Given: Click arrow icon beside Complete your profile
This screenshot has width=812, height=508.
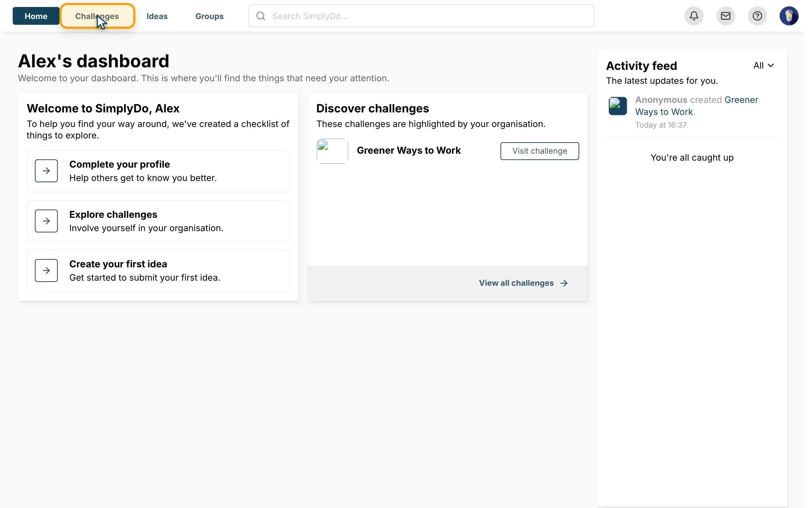Looking at the screenshot, I should tap(46, 171).
